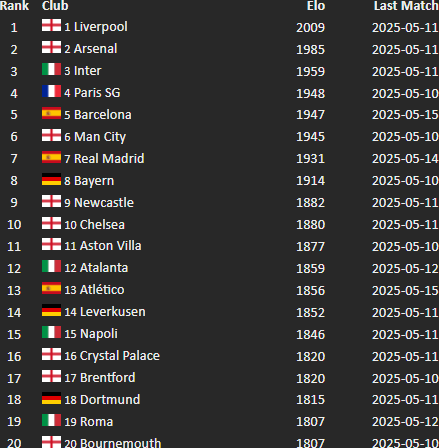Viewport: 439px width, 448px height.
Task: Click the Spain flag next to Atlético
Action: (x=51, y=288)
